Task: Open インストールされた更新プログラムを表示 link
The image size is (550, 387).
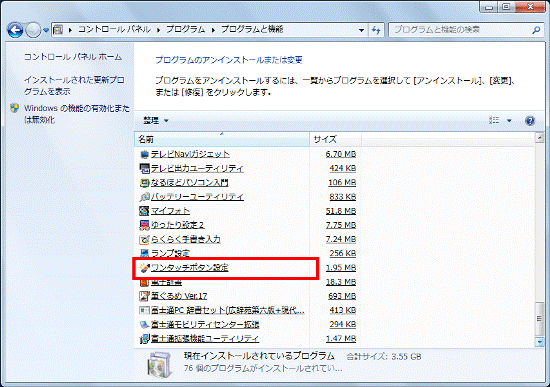Action: pyautogui.click(x=74, y=86)
